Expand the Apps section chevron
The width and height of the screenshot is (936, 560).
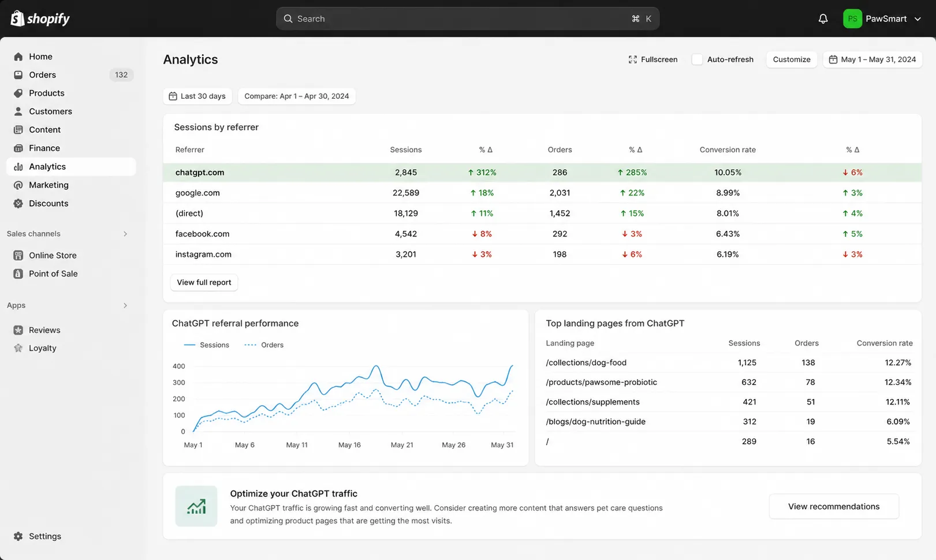125,305
